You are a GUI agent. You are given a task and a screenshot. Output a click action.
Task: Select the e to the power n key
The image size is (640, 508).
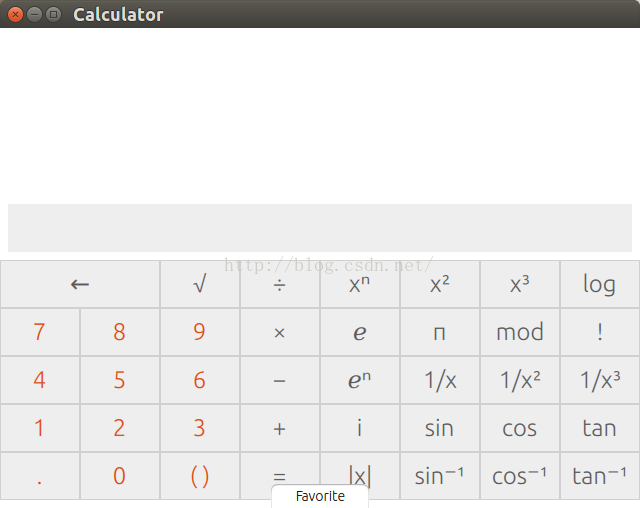pos(360,380)
